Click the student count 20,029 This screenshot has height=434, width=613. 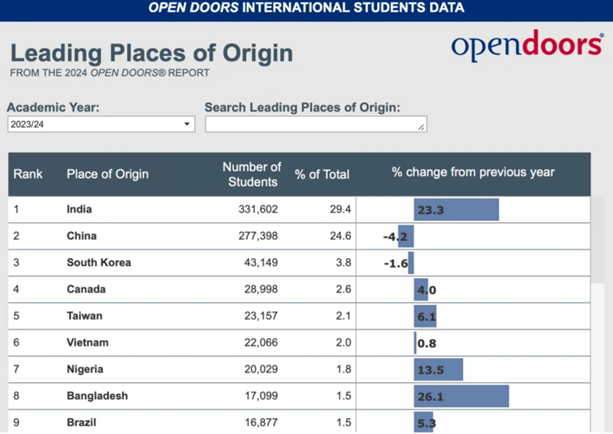point(261,369)
